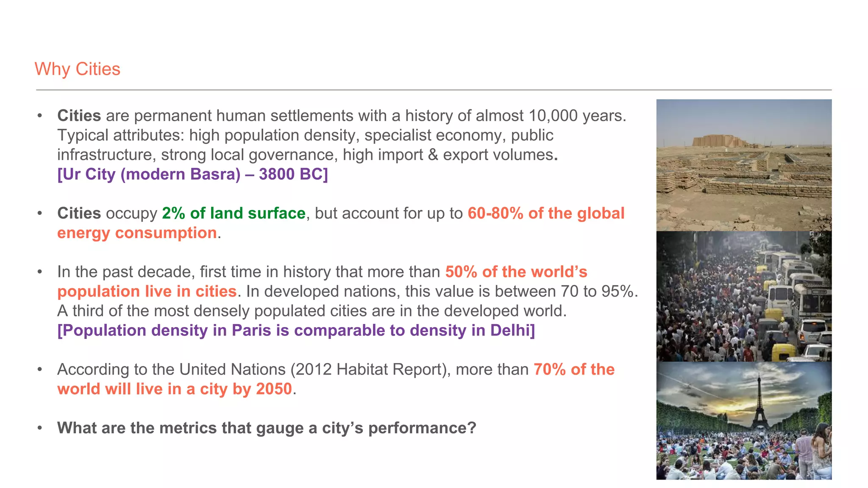
Task: Click '70% of the' orange text
Action: 574,369
